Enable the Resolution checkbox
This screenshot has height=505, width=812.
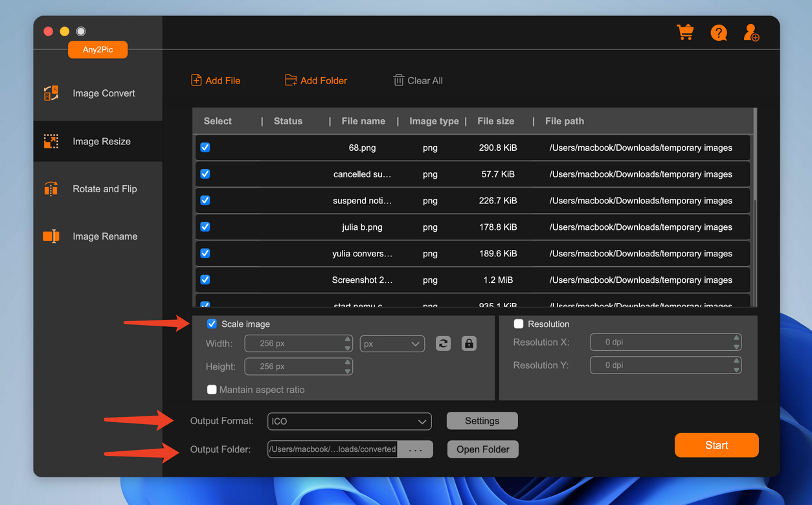518,324
